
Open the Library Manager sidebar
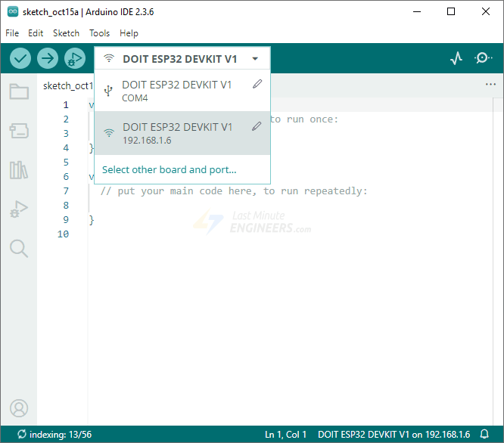(19, 170)
